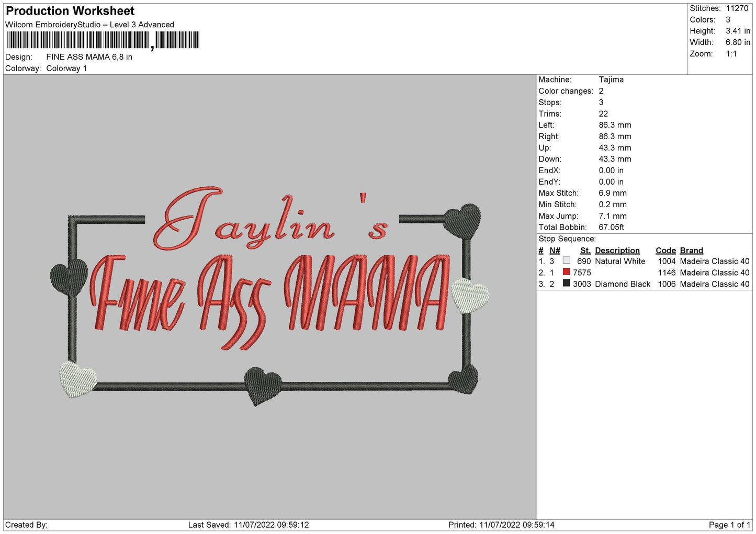
Task: Click the "St." column header
Action: (585, 251)
